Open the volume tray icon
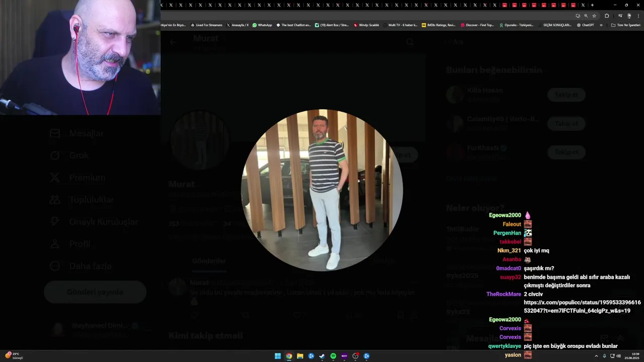 click(618, 356)
